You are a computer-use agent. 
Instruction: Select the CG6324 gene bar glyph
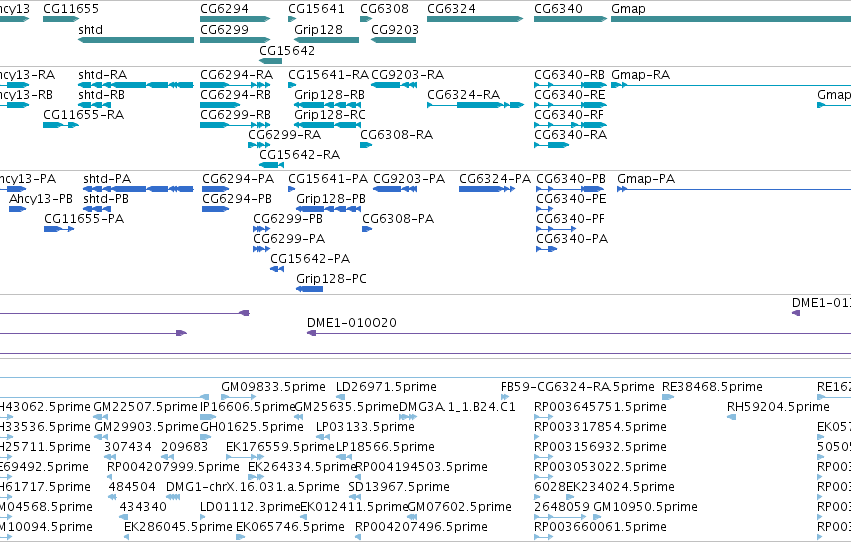(x=475, y=19)
